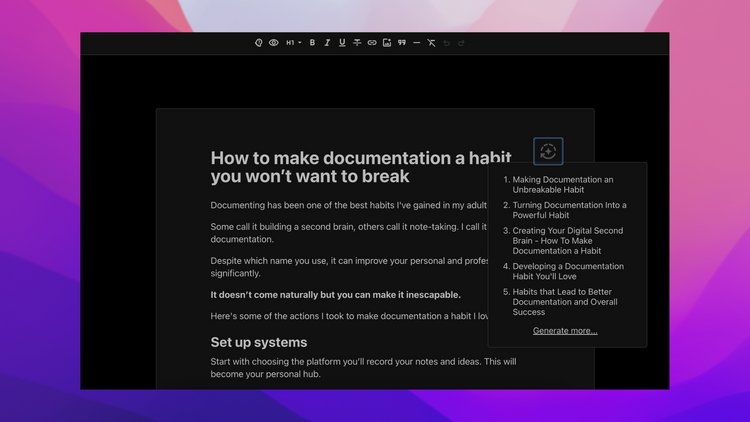Click the AI title generator button
Viewport: 750px width, 422px height.
[548, 152]
